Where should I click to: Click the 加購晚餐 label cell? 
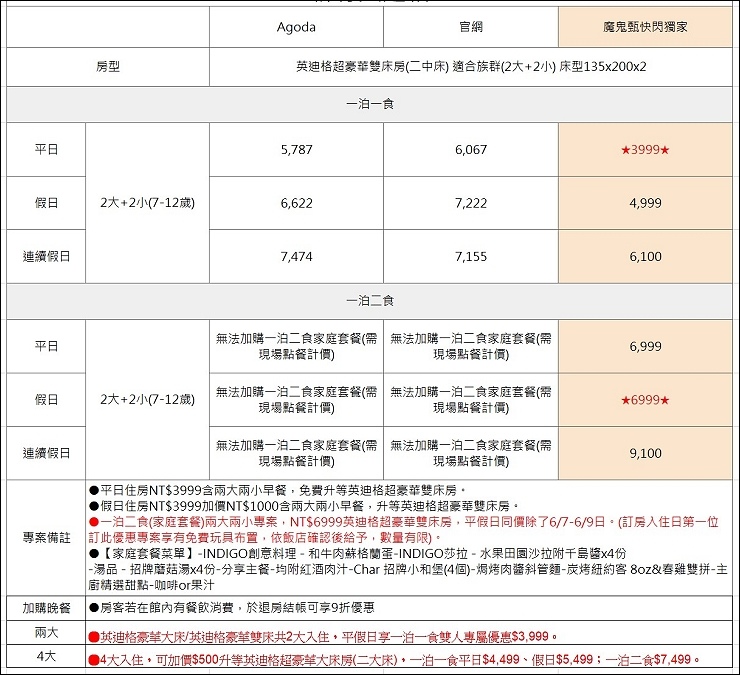(x=46, y=608)
